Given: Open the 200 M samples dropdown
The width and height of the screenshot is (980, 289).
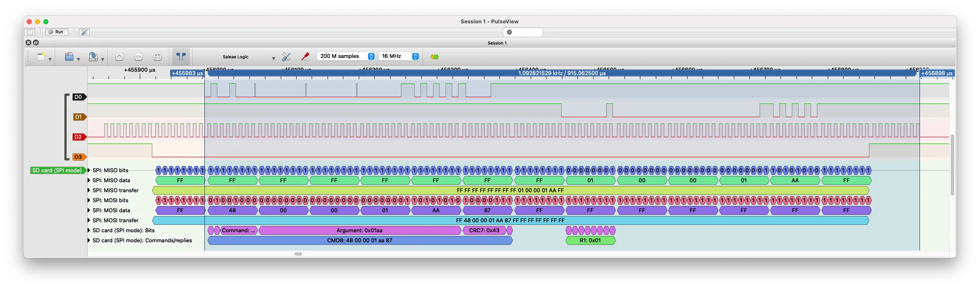Looking at the screenshot, I should coord(346,56).
